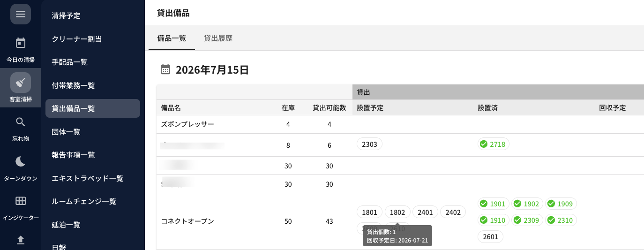Open date picker calendar icon beside 2026年7月15日
Screen dimensions: 644x250
point(165,70)
